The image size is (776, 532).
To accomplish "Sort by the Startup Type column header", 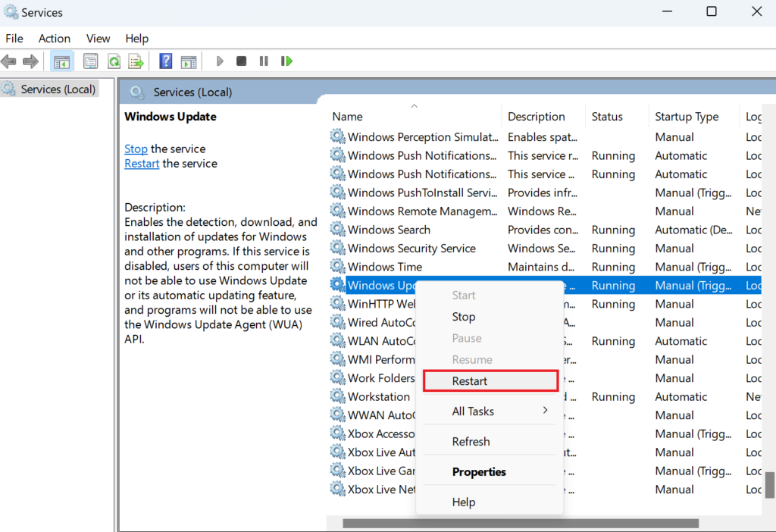I will click(687, 117).
